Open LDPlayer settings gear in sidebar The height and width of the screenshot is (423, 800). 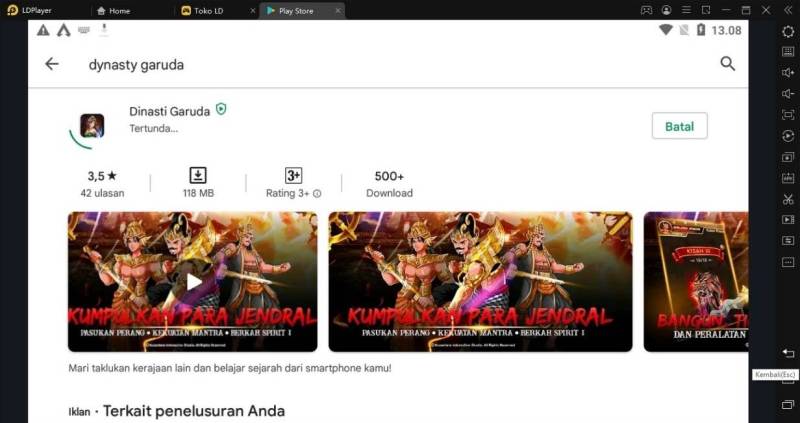click(788, 31)
